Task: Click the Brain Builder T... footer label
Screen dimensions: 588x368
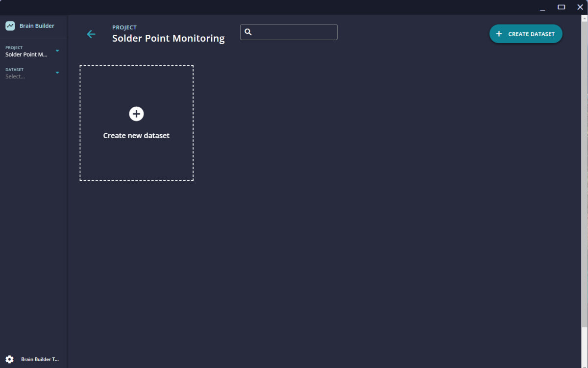Action: (40, 359)
